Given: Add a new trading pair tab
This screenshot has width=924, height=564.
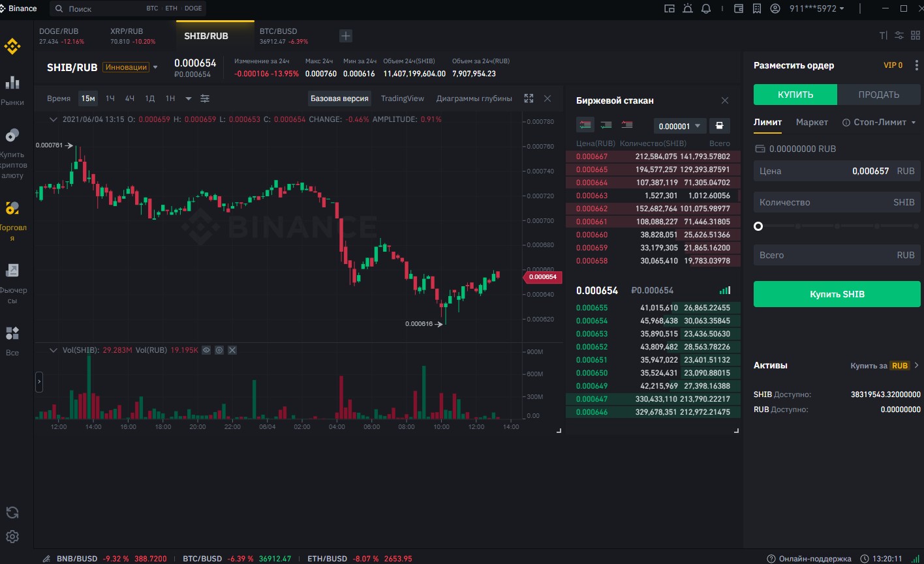Looking at the screenshot, I should point(346,36).
